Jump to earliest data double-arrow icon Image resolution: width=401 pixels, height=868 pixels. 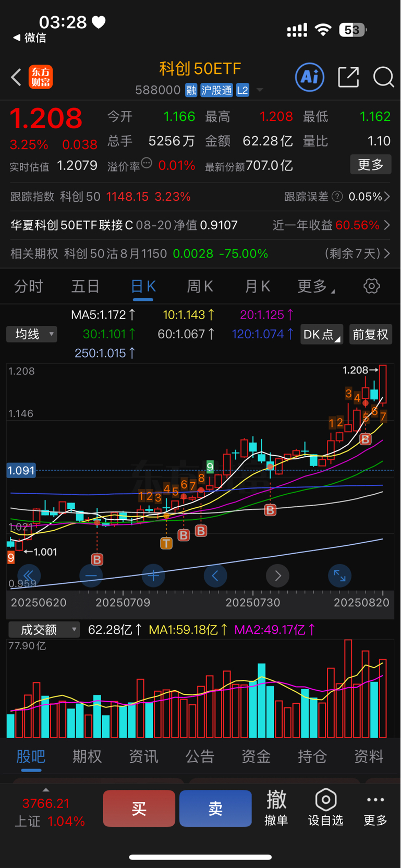29,576
